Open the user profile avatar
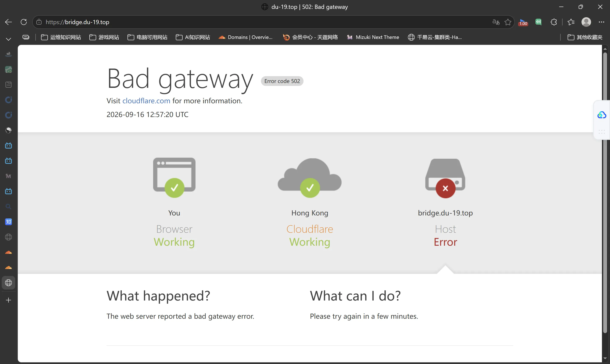610x364 pixels. 586,22
